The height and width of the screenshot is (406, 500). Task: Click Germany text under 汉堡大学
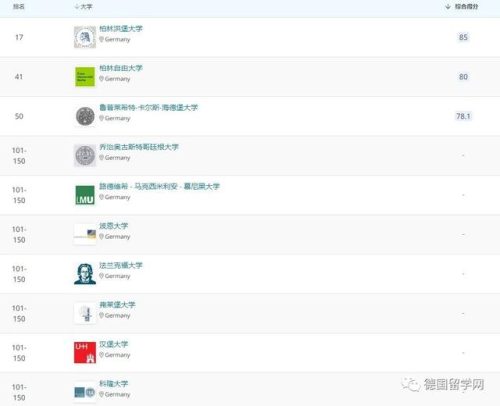117,355
